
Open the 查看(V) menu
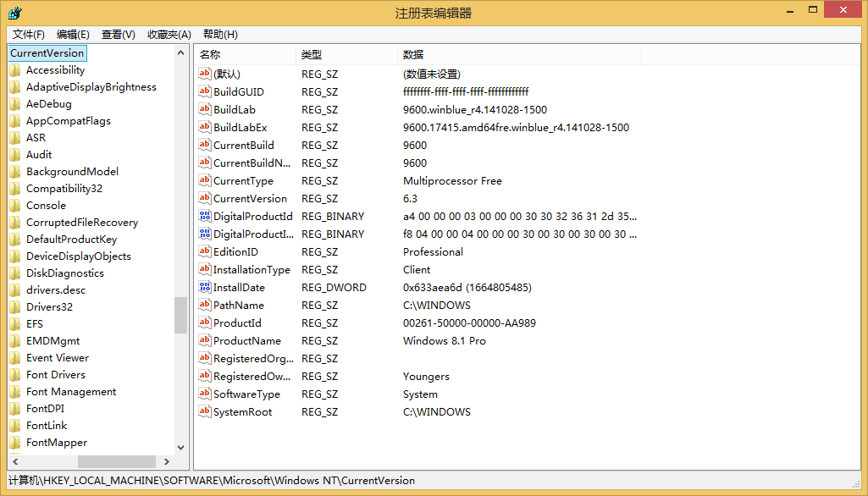pyautogui.click(x=119, y=35)
